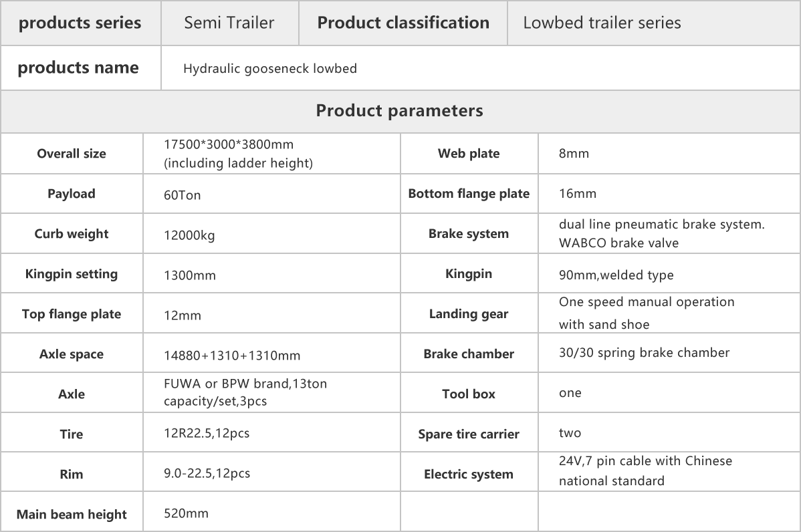The image size is (801, 532).
Task: Select 'Lowbed trailer series' text
Action: 602,23
